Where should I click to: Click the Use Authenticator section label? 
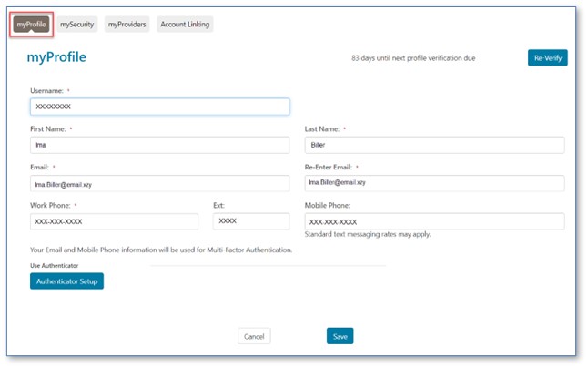54,265
